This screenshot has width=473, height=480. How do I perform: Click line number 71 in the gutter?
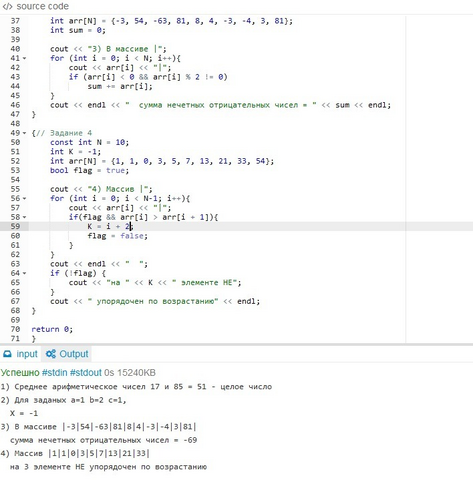(x=15, y=339)
